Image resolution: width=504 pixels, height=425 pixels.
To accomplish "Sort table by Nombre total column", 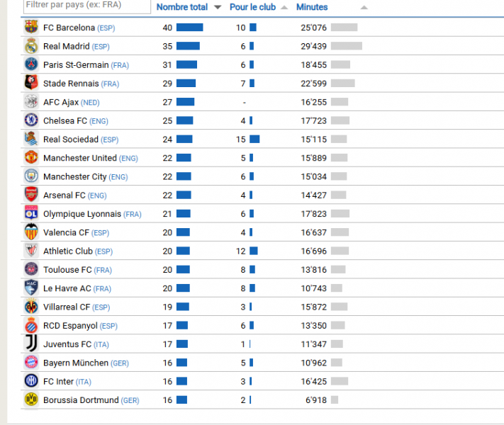I will pyautogui.click(x=182, y=7).
